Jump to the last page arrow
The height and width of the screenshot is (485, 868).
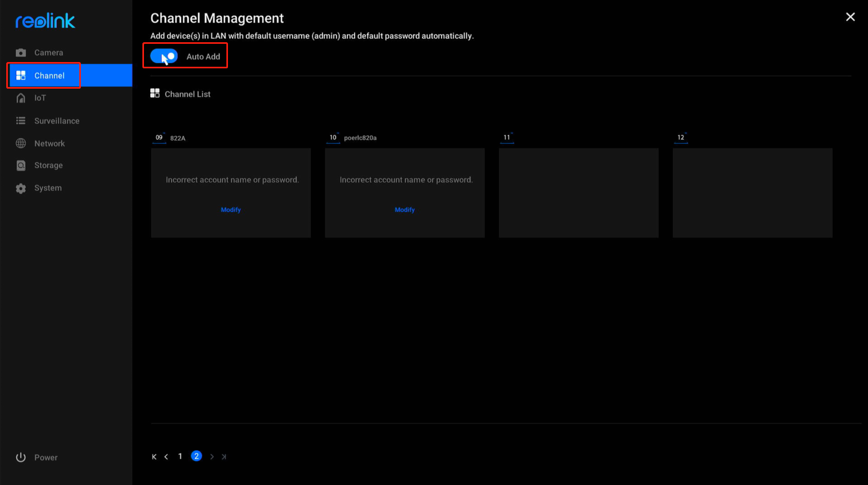pyautogui.click(x=224, y=457)
